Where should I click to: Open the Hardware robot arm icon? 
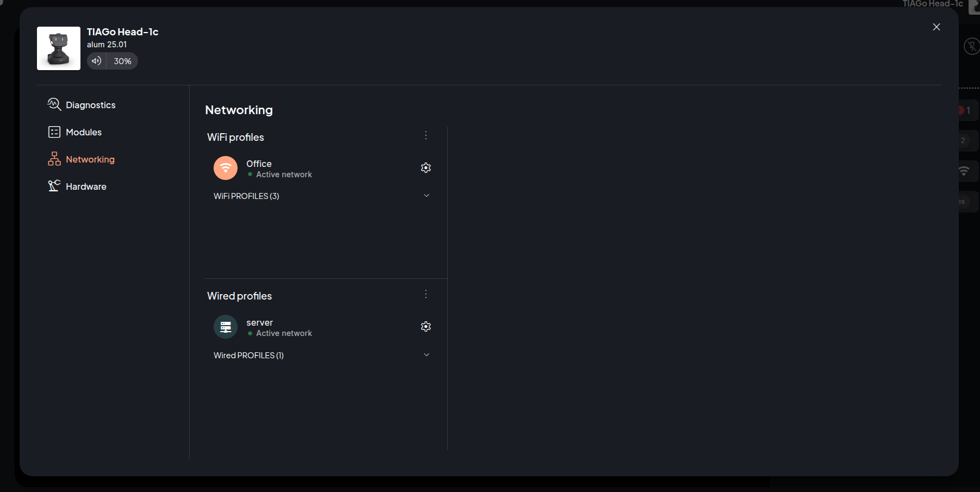(x=54, y=186)
